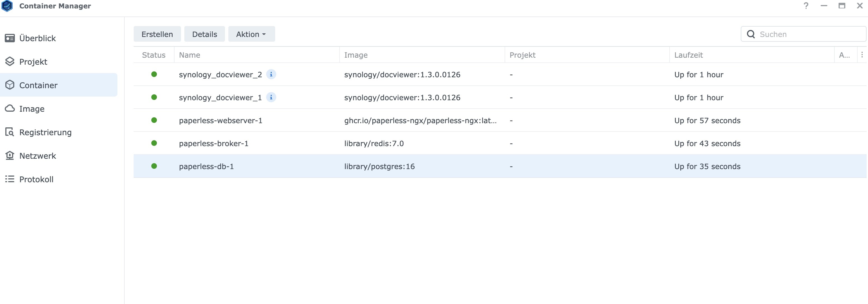This screenshot has width=868, height=304.
Task: Click info icon beside synology_docviewer_2
Action: click(271, 74)
